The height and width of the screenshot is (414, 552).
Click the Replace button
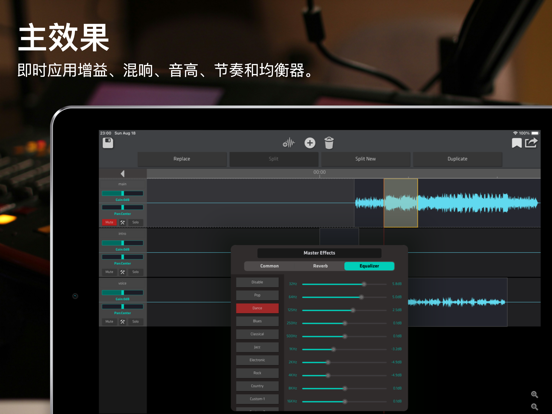tap(182, 159)
